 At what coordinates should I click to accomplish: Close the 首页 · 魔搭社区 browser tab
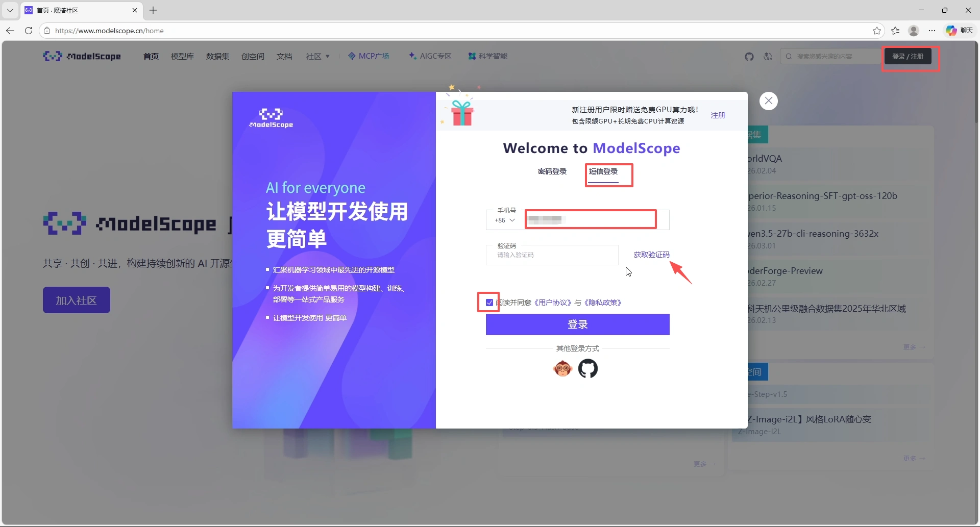pos(135,10)
